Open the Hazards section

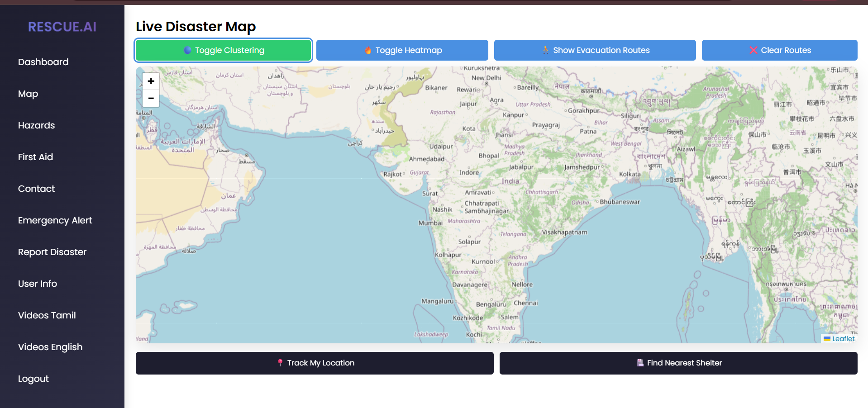[36, 125]
